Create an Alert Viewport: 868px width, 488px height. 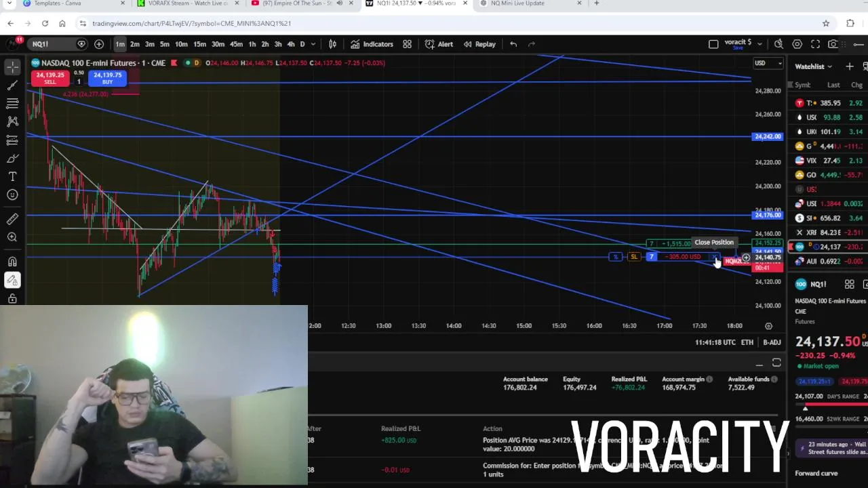[x=439, y=44]
